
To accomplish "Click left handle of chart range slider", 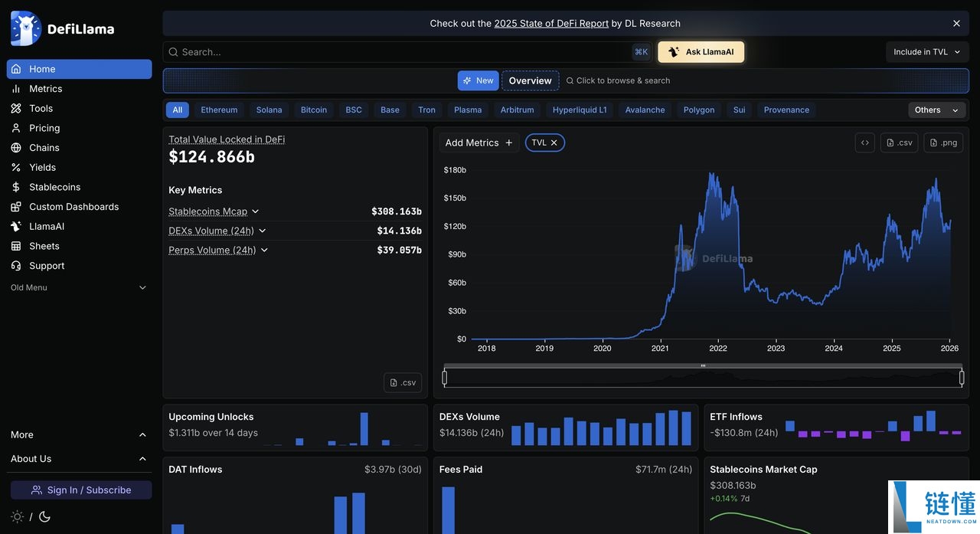I will 445,377.
